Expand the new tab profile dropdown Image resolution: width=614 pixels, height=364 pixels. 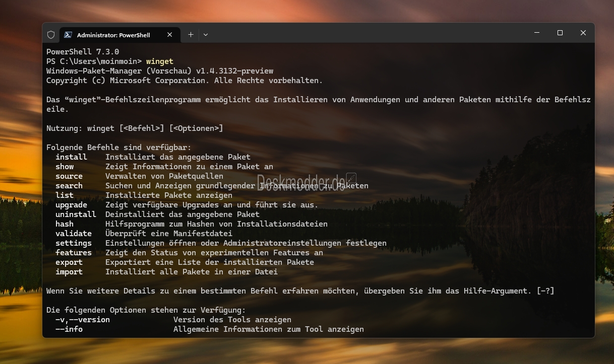[x=206, y=35]
